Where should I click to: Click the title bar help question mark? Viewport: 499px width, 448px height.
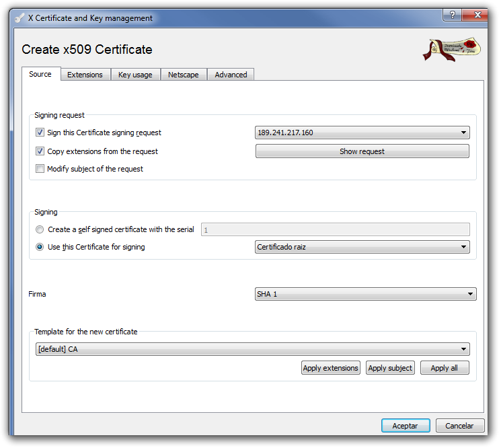coord(453,15)
